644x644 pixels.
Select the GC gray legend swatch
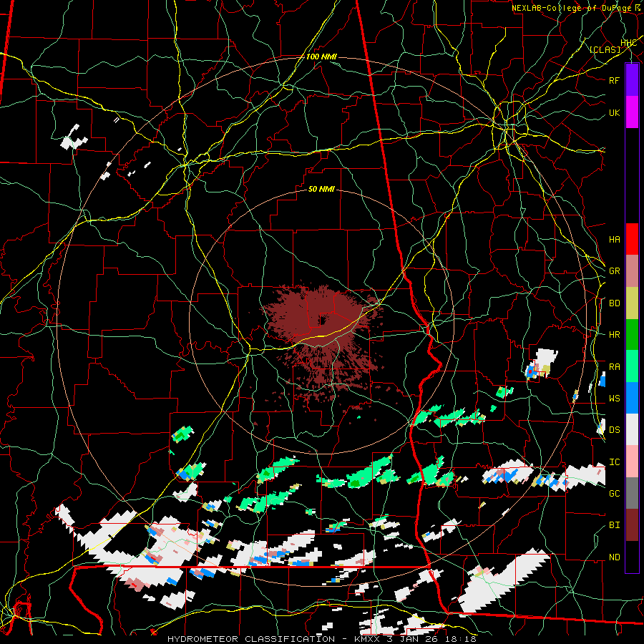coord(632,493)
